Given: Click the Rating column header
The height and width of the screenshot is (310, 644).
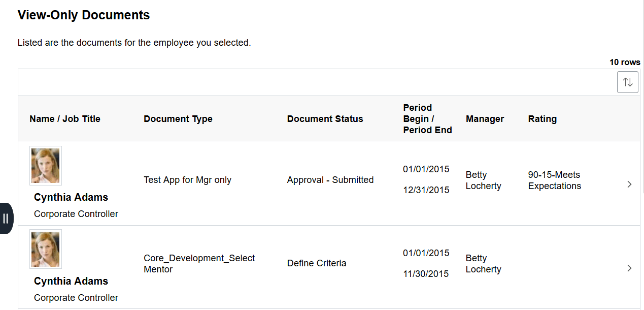Looking at the screenshot, I should pos(542,118).
